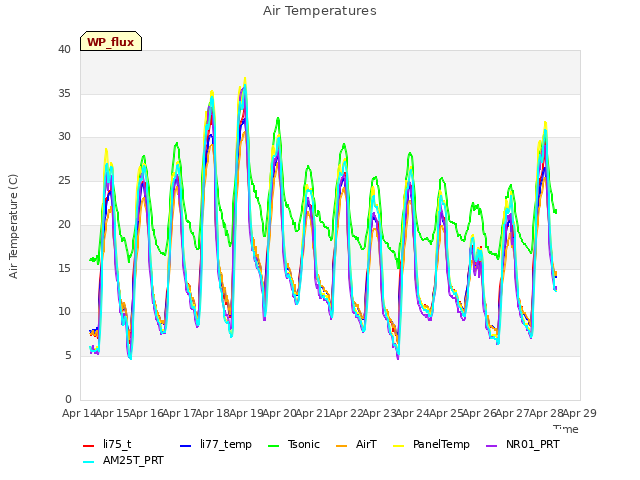Click the 10 y-axis tick label
This screenshot has height=480, width=640.
coord(64,312)
